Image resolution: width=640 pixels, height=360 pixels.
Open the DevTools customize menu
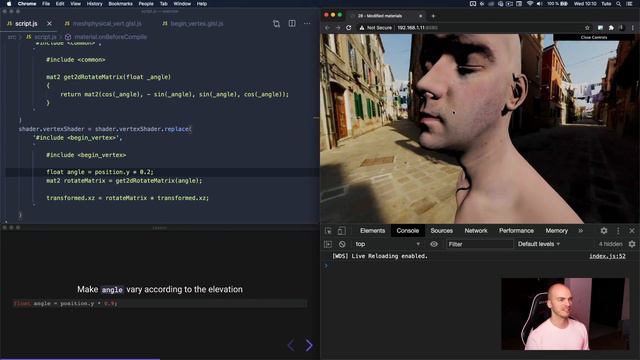(618, 231)
